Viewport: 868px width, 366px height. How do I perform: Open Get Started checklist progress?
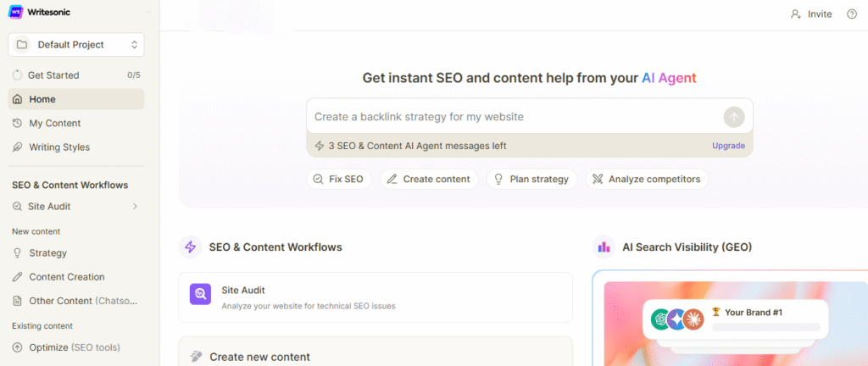click(x=75, y=75)
